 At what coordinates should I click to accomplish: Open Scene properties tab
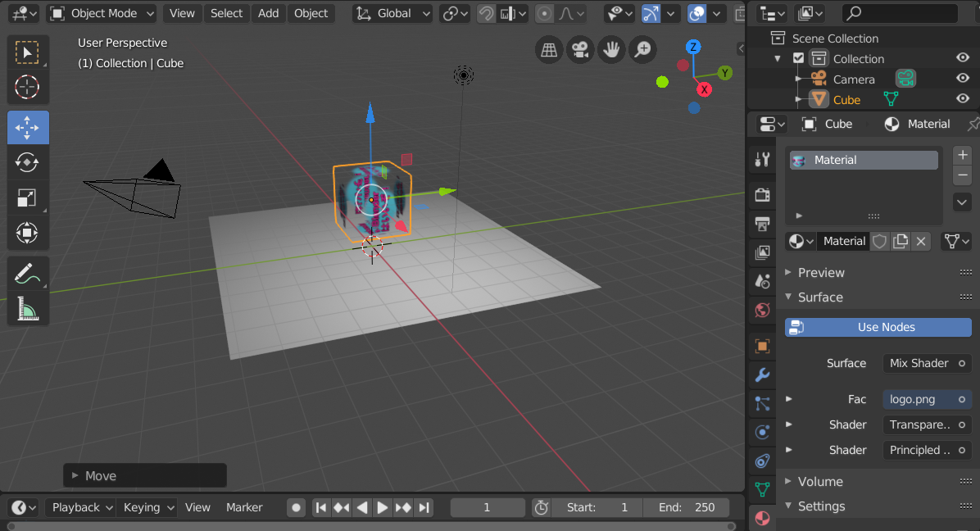[x=762, y=281]
